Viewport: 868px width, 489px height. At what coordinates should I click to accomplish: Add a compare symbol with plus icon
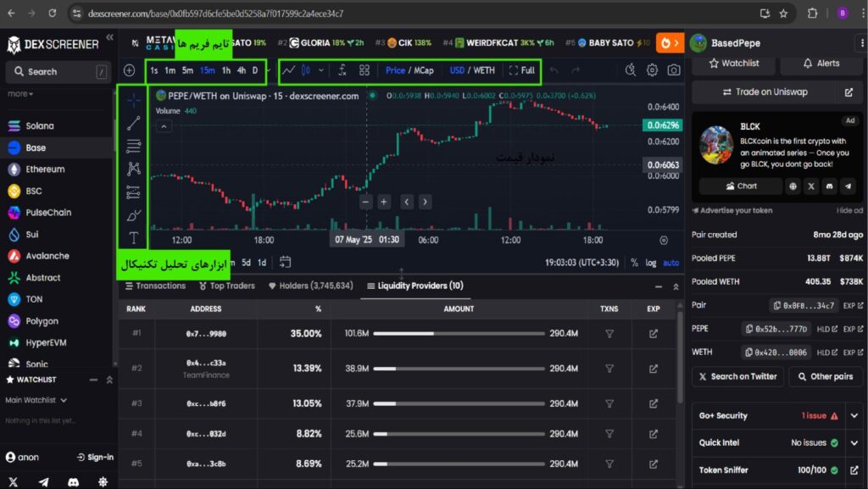coord(129,70)
